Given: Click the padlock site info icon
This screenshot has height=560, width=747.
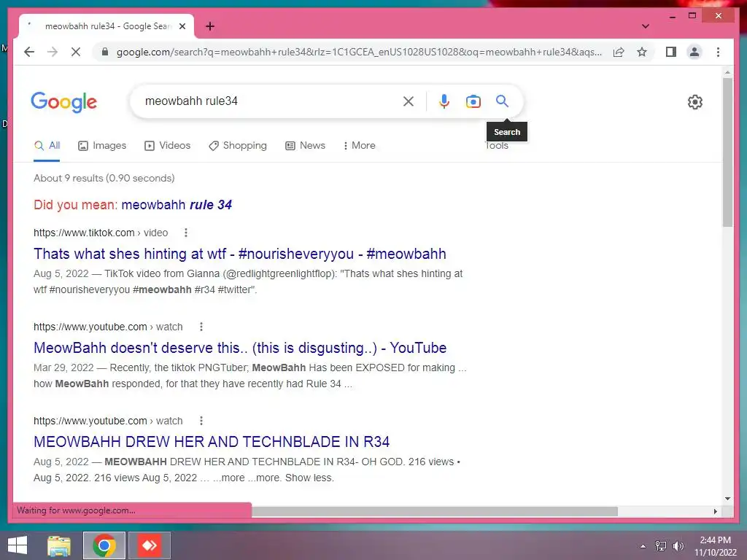Looking at the screenshot, I should coord(105,52).
